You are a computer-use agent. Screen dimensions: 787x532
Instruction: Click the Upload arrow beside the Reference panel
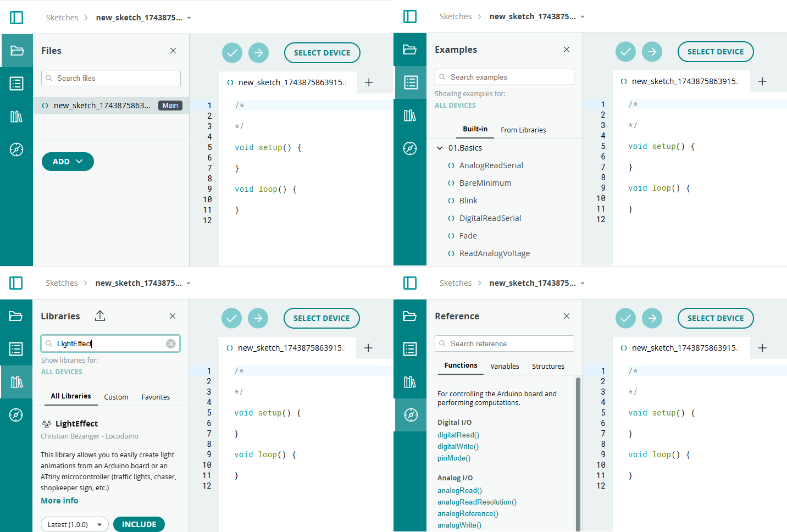[x=652, y=318]
